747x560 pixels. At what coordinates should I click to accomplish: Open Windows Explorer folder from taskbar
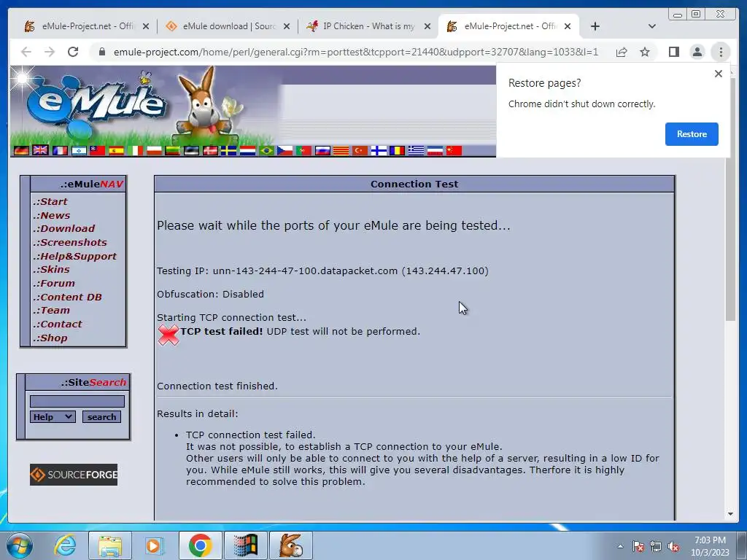[111, 545]
